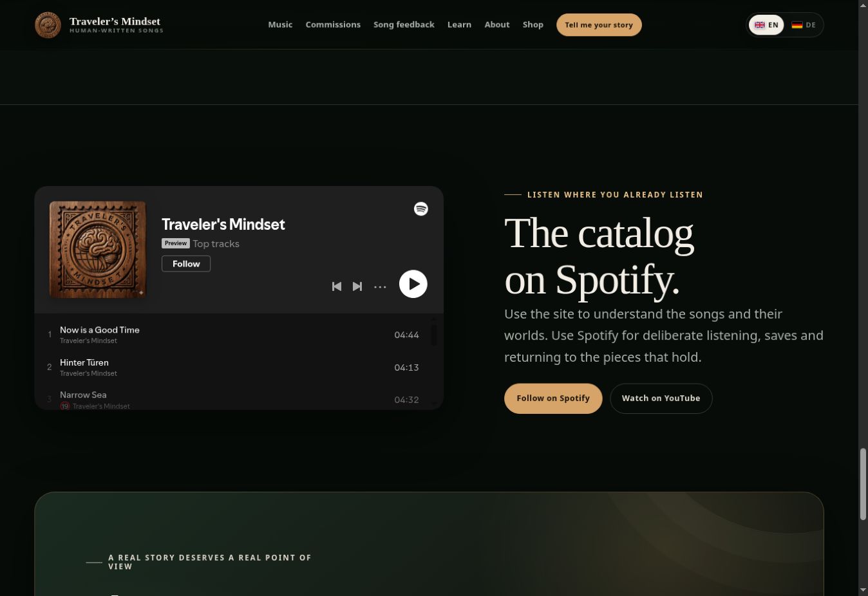Image resolution: width=868 pixels, height=596 pixels.
Task: Open Traveler's Mindset artist title link
Action: click(x=223, y=224)
